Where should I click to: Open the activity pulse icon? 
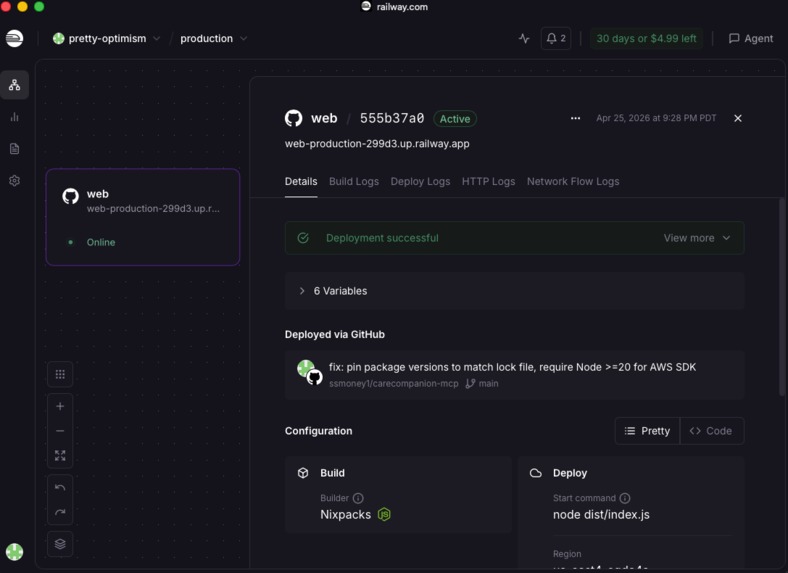point(524,38)
